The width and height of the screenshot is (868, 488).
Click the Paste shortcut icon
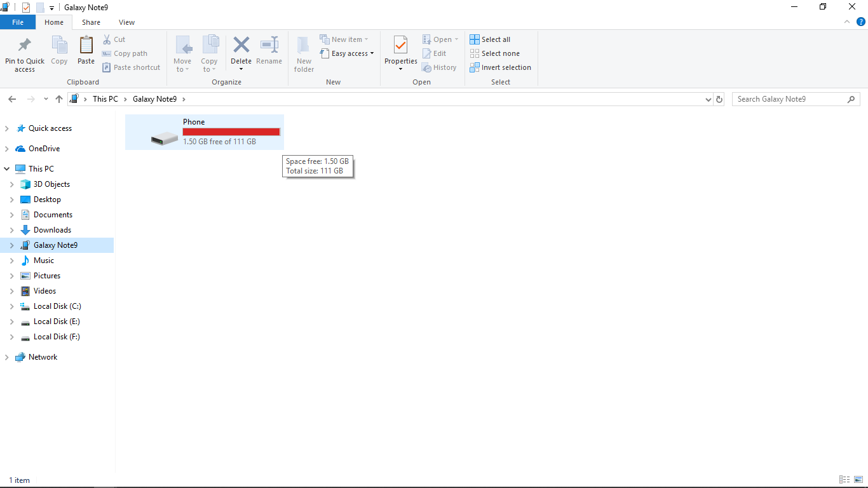[x=107, y=67]
